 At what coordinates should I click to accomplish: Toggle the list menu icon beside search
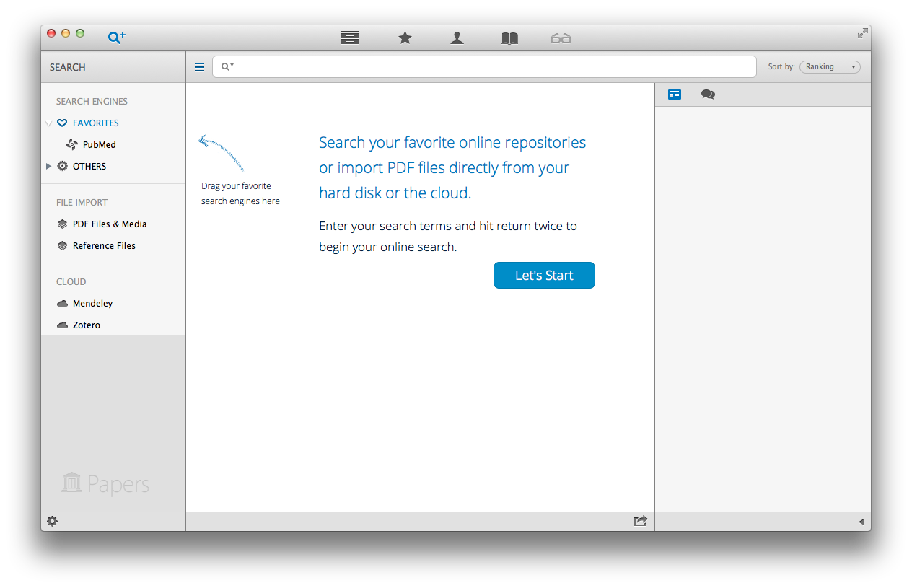[x=200, y=67]
